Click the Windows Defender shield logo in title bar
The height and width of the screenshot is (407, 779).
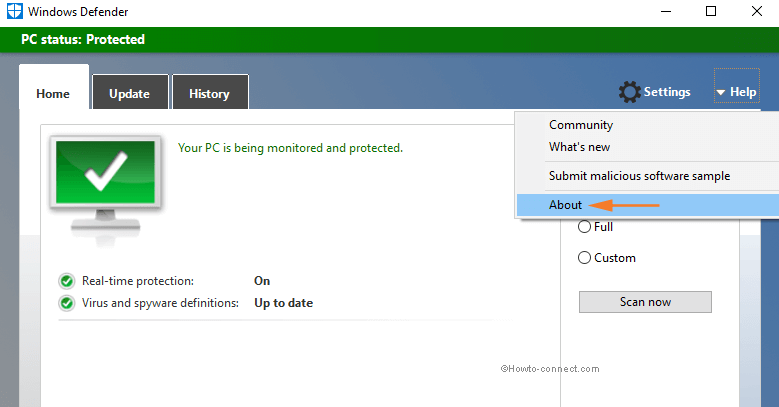coord(14,11)
